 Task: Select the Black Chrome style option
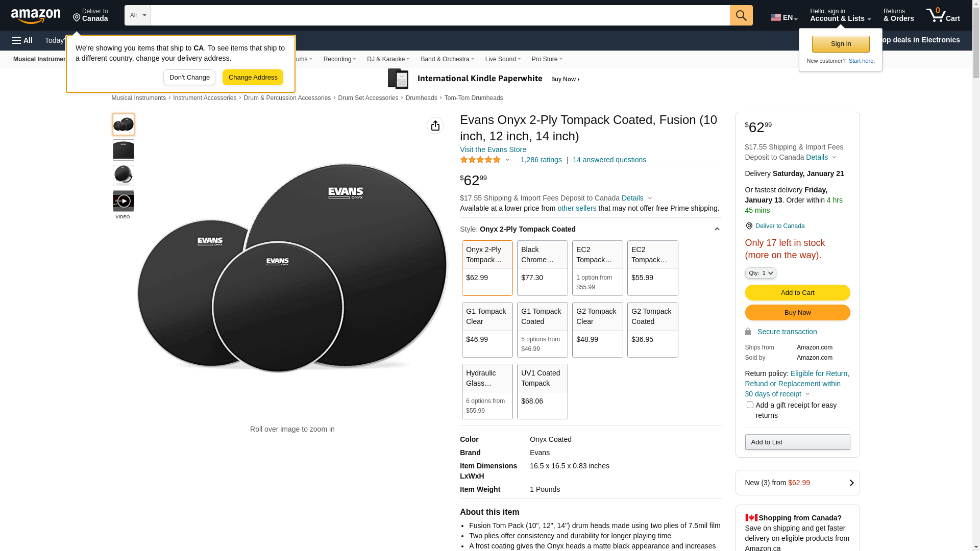[543, 268]
